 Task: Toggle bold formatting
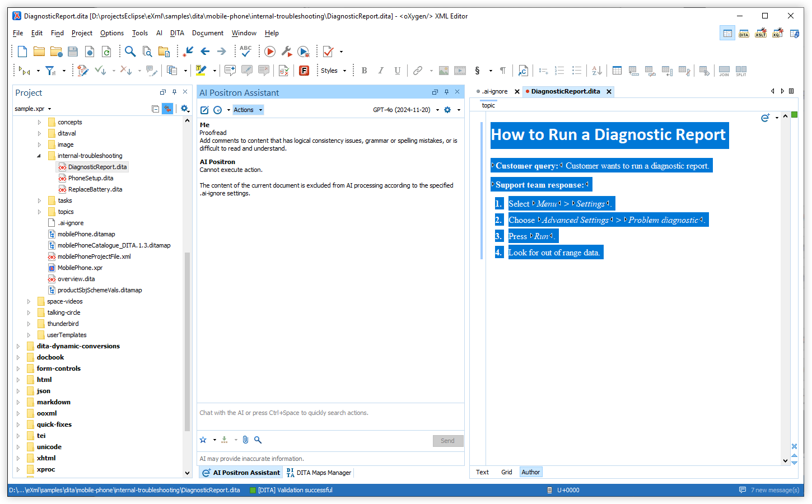[365, 71]
